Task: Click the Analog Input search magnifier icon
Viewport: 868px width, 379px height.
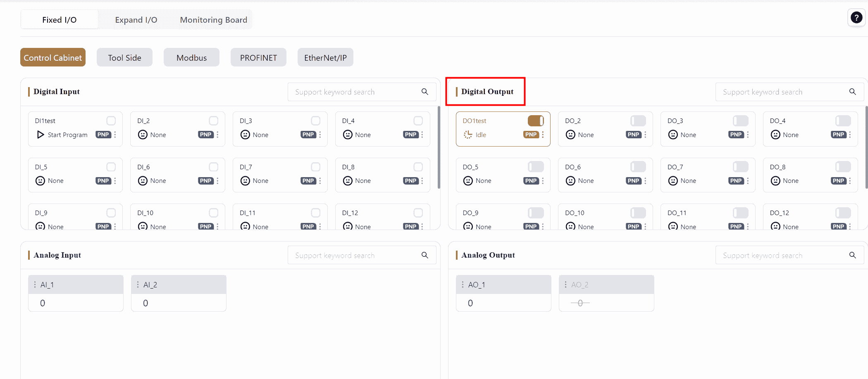Action: pyautogui.click(x=424, y=255)
